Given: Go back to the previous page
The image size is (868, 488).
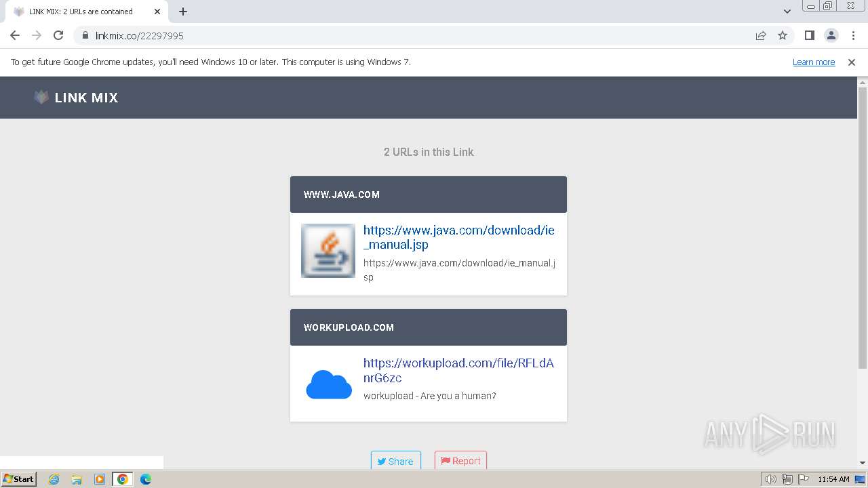Looking at the screenshot, I should point(15,35).
